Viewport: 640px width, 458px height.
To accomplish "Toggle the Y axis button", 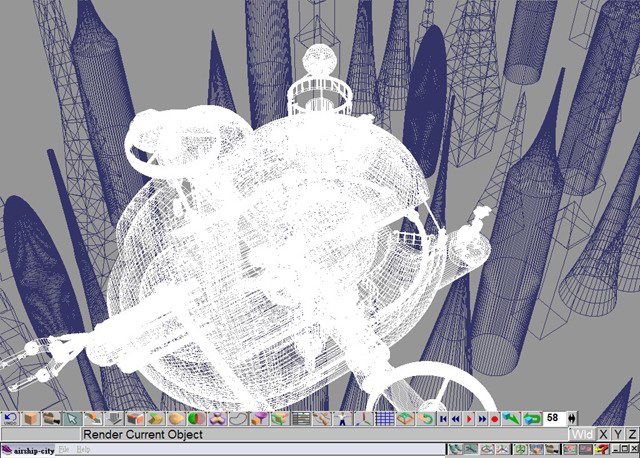I will click(x=618, y=434).
